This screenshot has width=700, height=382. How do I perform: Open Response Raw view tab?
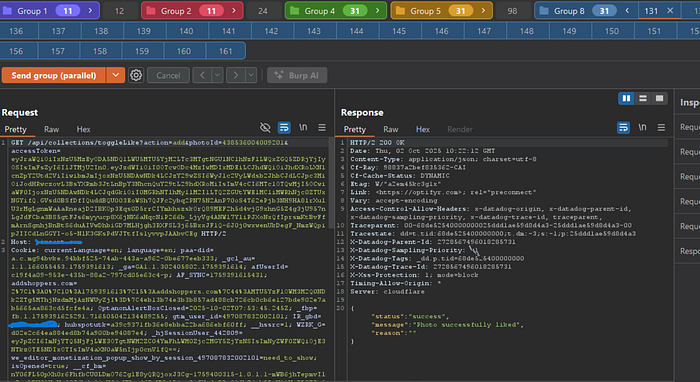(x=391, y=129)
